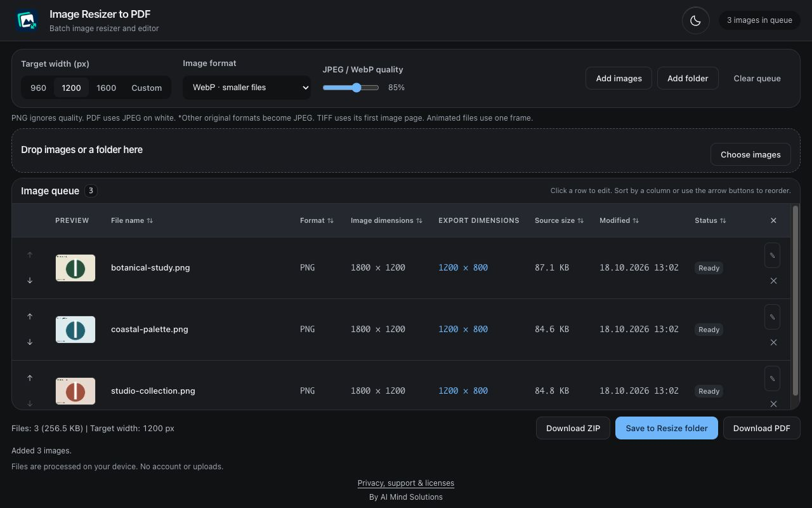Click the coastal-palette.png preview thumbnail
The height and width of the screenshot is (508, 812).
click(75, 330)
